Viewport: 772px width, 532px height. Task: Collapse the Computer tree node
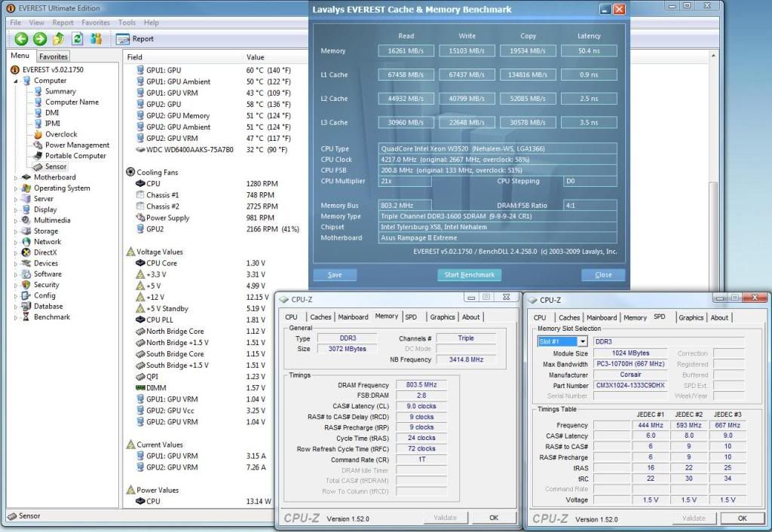point(16,81)
